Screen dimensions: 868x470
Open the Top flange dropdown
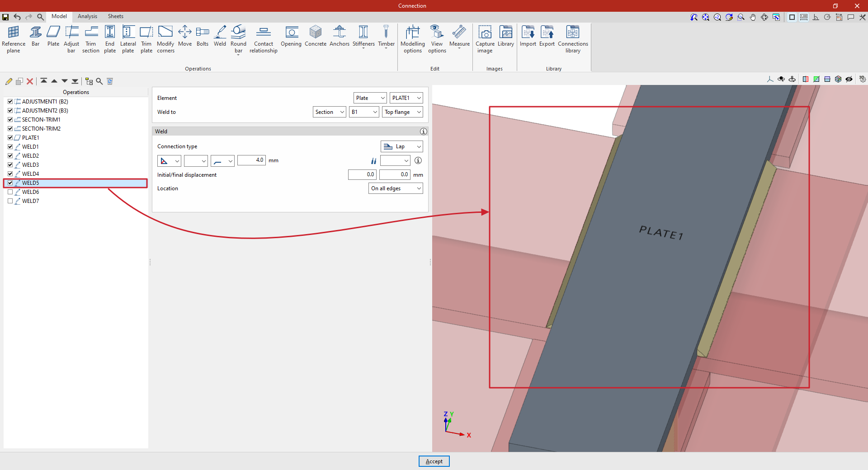pyautogui.click(x=402, y=112)
